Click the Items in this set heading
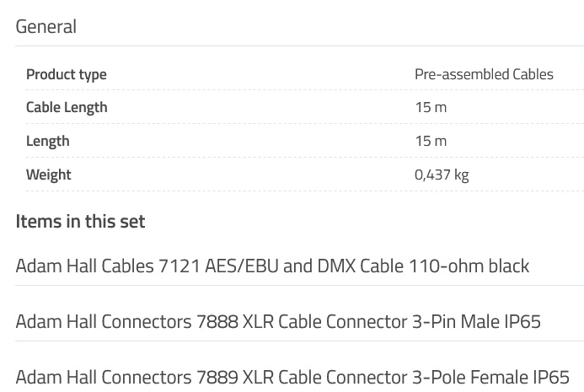This screenshot has width=584, height=392. tap(80, 222)
